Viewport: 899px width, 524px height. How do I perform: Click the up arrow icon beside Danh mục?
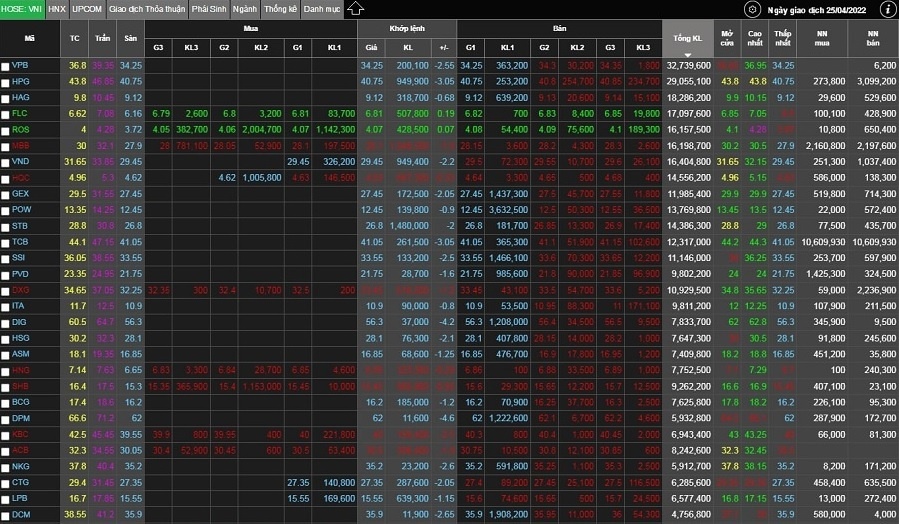coord(358,9)
